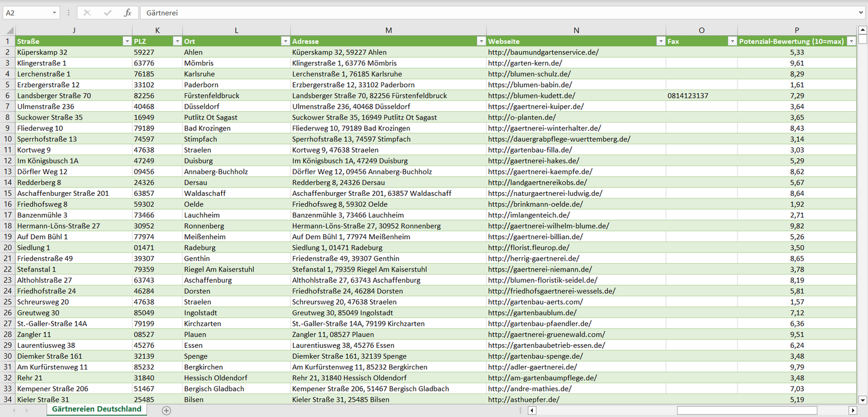Open link https://blumen-kudett.de/
This screenshot has height=417, width=868.
coord(531,96)
